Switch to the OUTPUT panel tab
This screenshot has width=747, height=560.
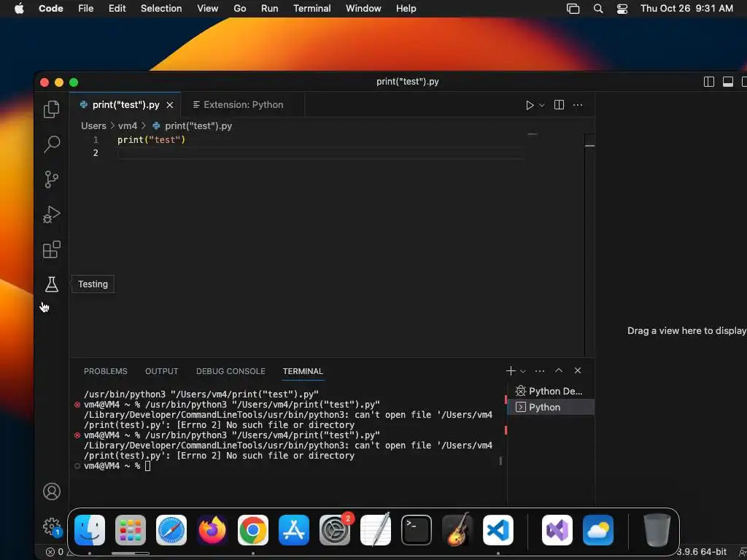161,371
